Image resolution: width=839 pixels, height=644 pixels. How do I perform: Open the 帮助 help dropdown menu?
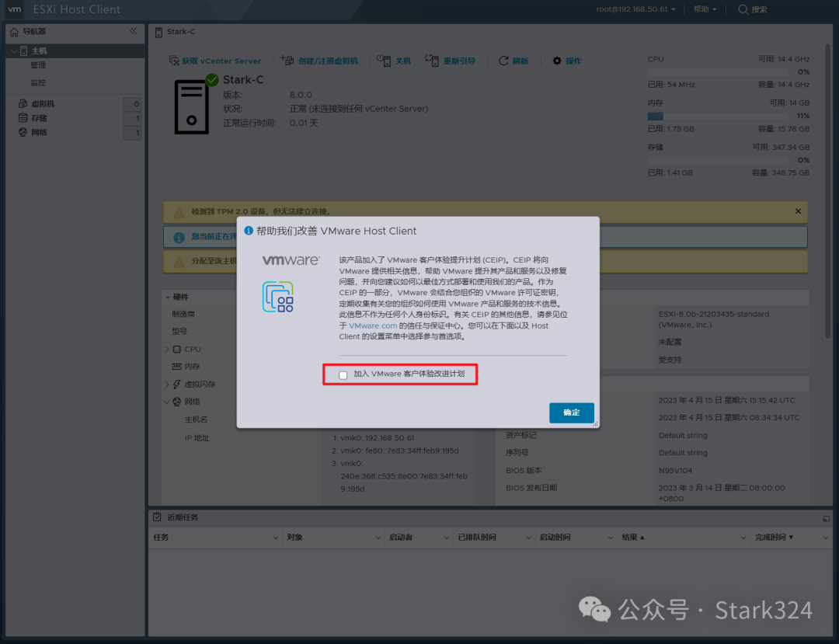point(705,9)
